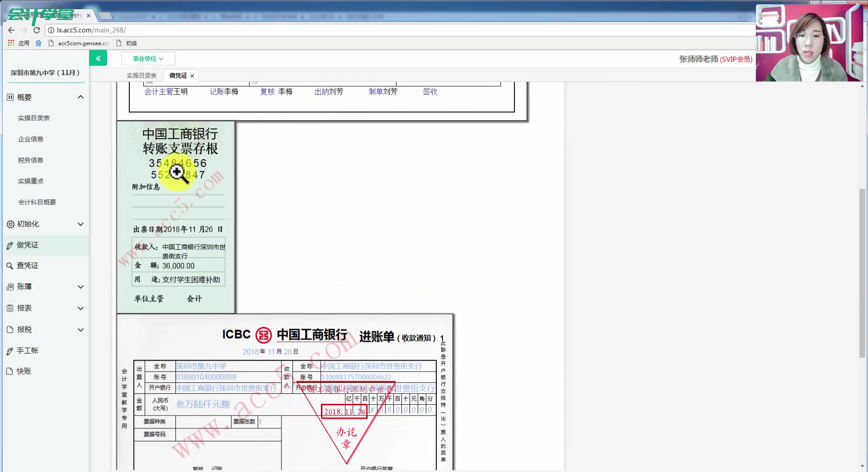Image resolution: width=868 pixels, height=472 pixels.
Task: Collapse the 概要 section chevron
Action: click(x=80, y=97)
